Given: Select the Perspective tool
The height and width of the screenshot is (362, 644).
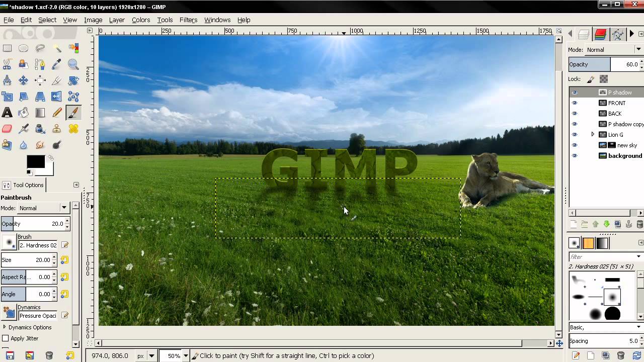Looking at the screenshot, I should (40, 97).
